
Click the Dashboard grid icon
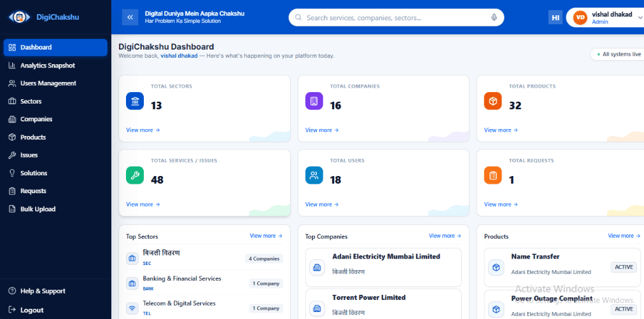click(12, 47)
